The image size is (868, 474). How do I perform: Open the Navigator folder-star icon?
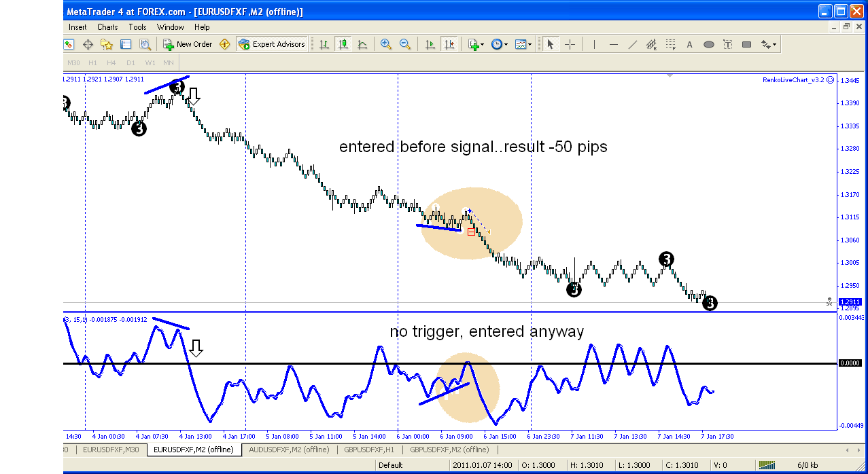click(107, 44)
